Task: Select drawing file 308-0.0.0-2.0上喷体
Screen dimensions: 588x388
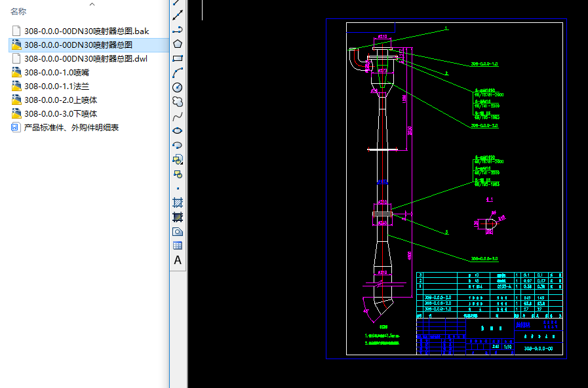Action: pos(60,100)
